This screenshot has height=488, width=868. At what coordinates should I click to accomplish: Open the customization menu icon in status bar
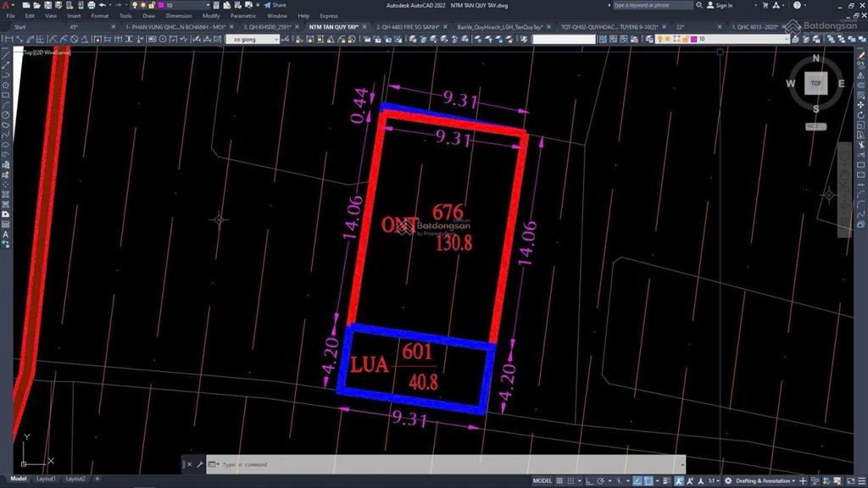pos(861,481)
